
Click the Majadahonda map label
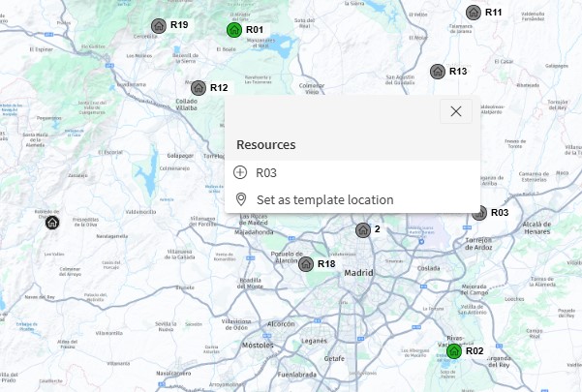click(x=254, y=232)
